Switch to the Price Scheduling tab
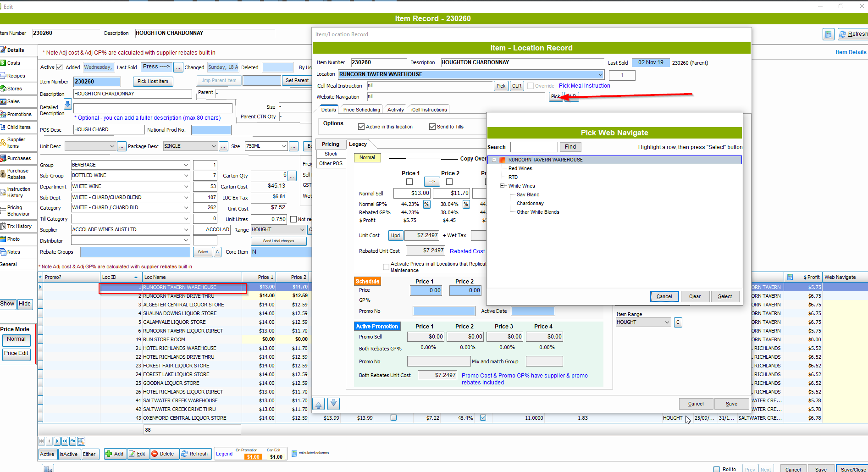Viewport: 868px width, 472px height. coord(361,110)
